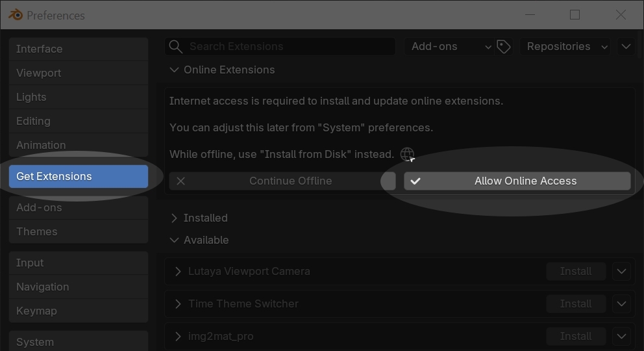Open options arrow for Time Theme Switcher
Screen dimensions: 644x351
coord(621,304)
